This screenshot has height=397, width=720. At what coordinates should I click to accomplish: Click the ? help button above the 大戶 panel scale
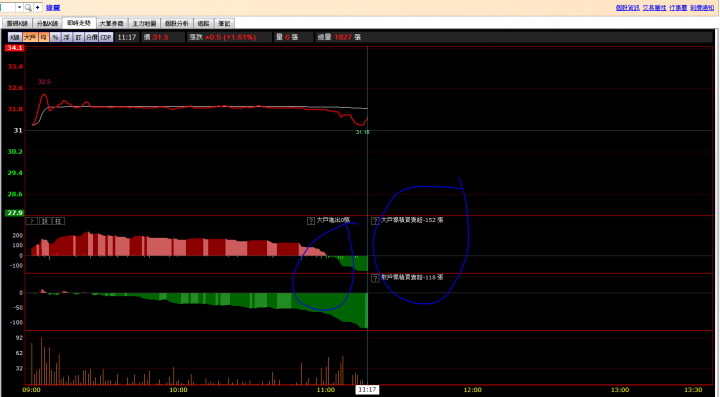coord(32,221)
